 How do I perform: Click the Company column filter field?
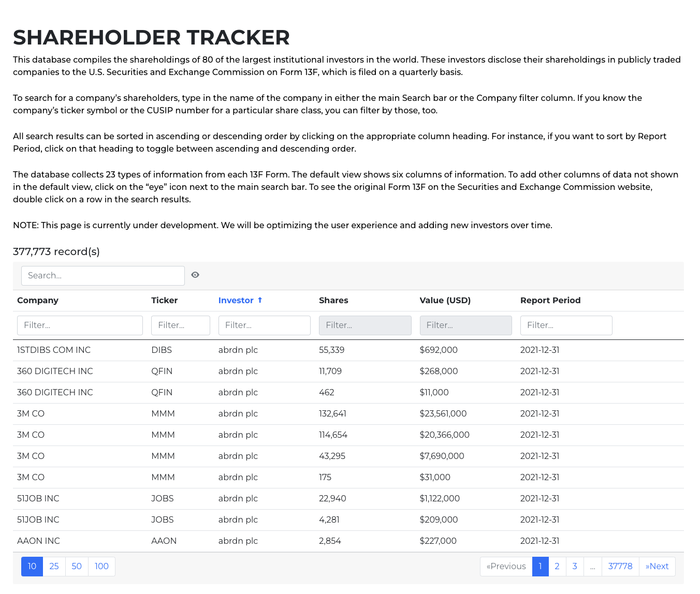click(80, 325)
